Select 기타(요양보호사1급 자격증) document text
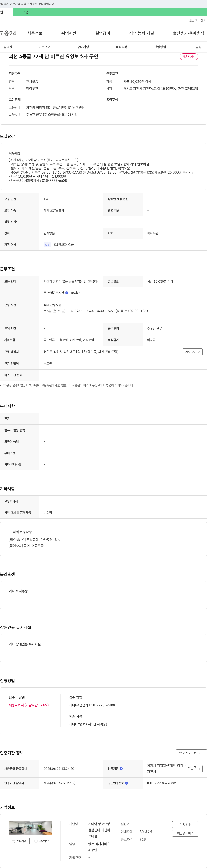 pos(88,724)
